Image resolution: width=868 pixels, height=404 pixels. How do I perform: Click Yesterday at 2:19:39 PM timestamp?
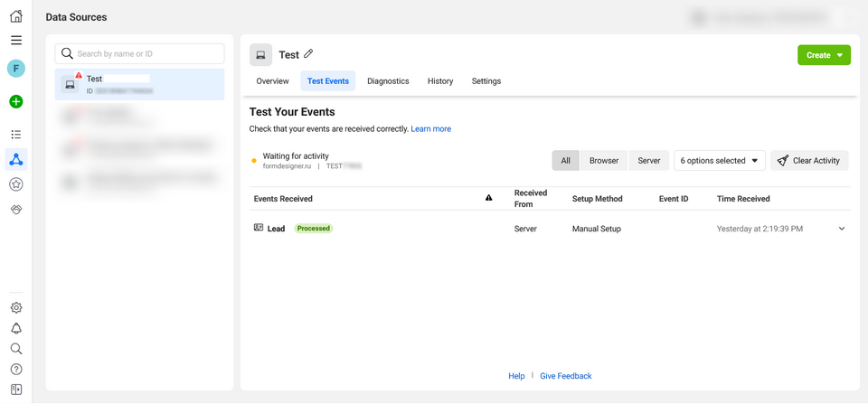(x=759, y=229)
